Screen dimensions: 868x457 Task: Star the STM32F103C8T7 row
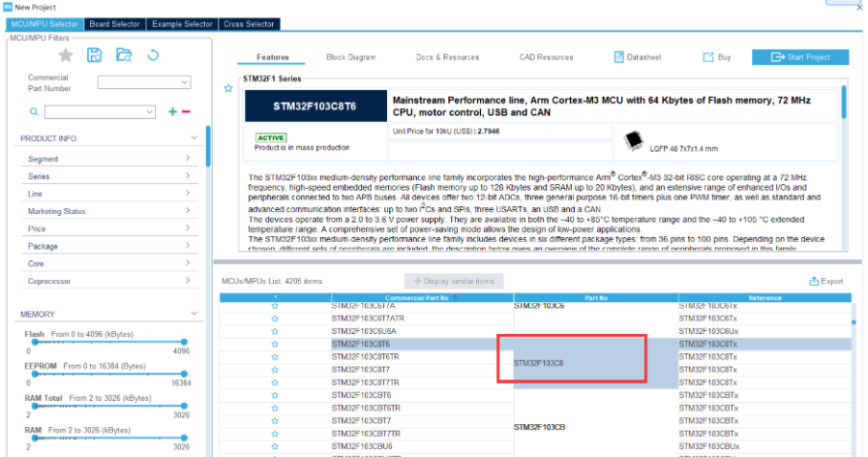(x=275, y=370)
